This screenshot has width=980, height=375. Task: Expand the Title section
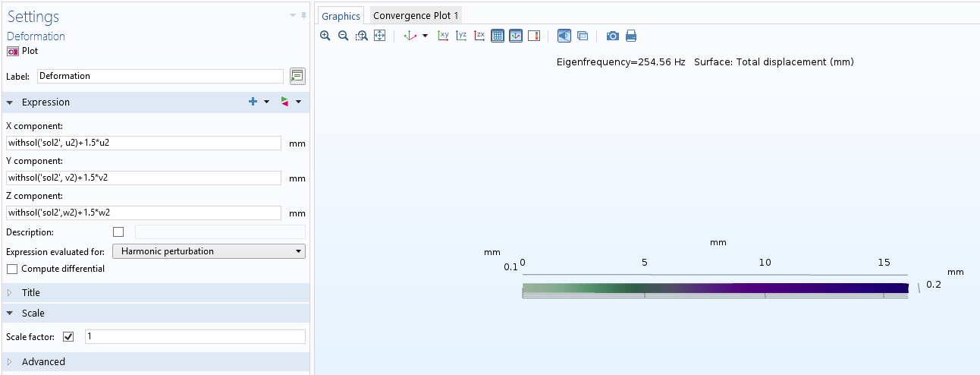point(30,293)
